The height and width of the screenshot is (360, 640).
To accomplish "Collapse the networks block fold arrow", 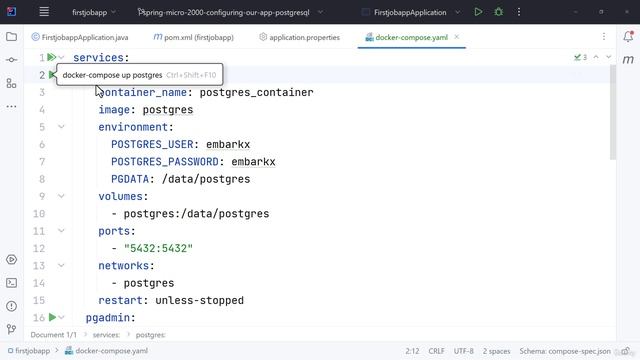I will tap(61, 266).
